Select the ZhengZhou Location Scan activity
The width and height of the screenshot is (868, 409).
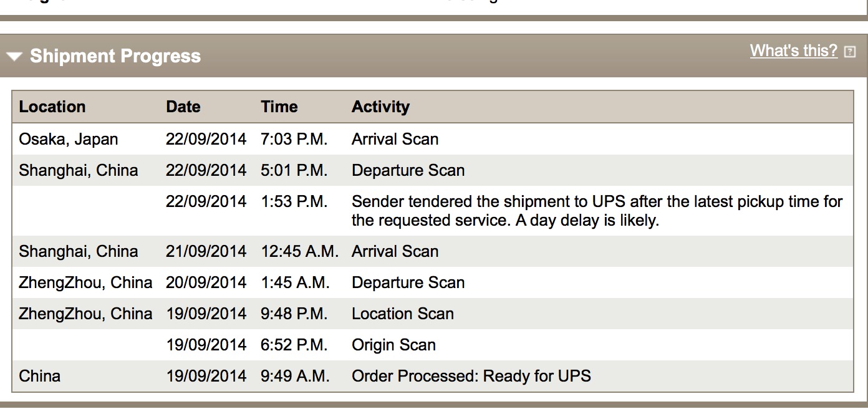click(403, 314)
